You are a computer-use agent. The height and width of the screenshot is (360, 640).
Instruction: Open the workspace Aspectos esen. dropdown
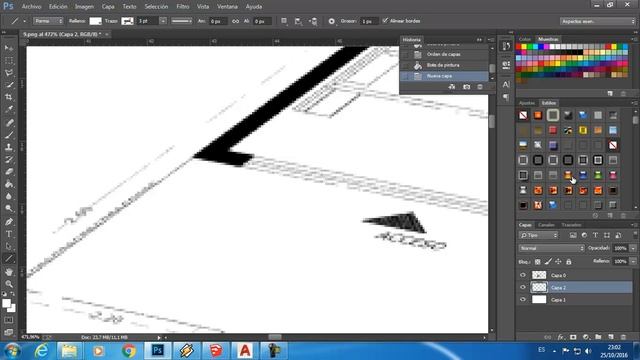coord(598,21)
